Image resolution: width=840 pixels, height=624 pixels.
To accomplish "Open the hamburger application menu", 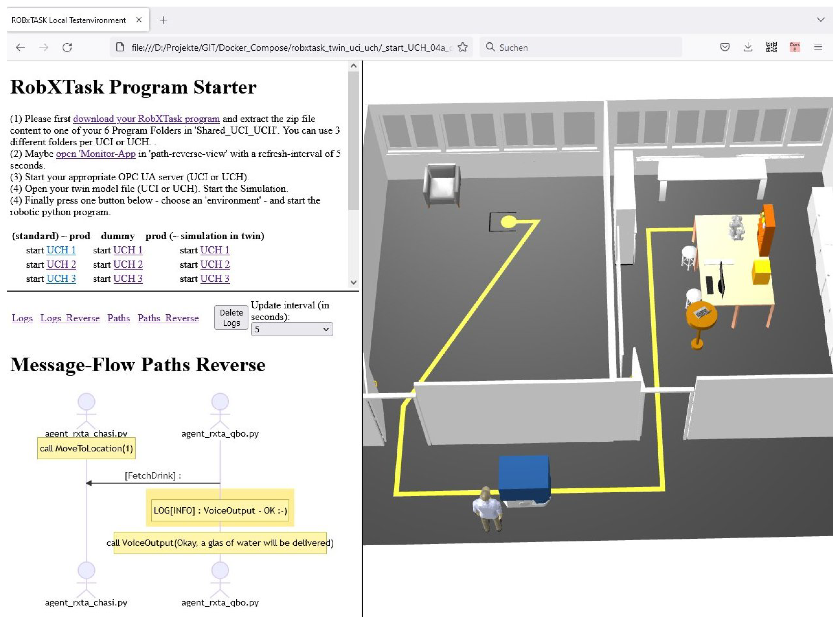I will [x=818, y=47].
